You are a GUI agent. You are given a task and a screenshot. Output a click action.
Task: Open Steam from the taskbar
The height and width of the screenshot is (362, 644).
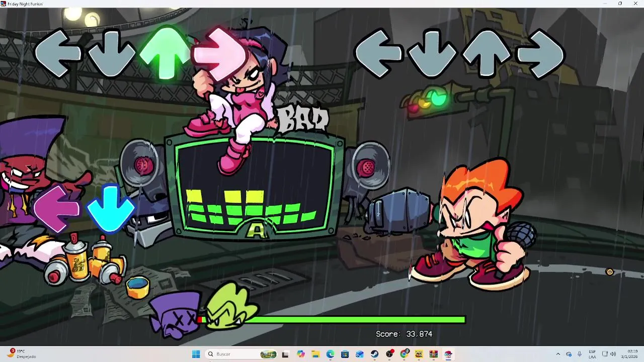pyautogui.click(x=374, y=354)
